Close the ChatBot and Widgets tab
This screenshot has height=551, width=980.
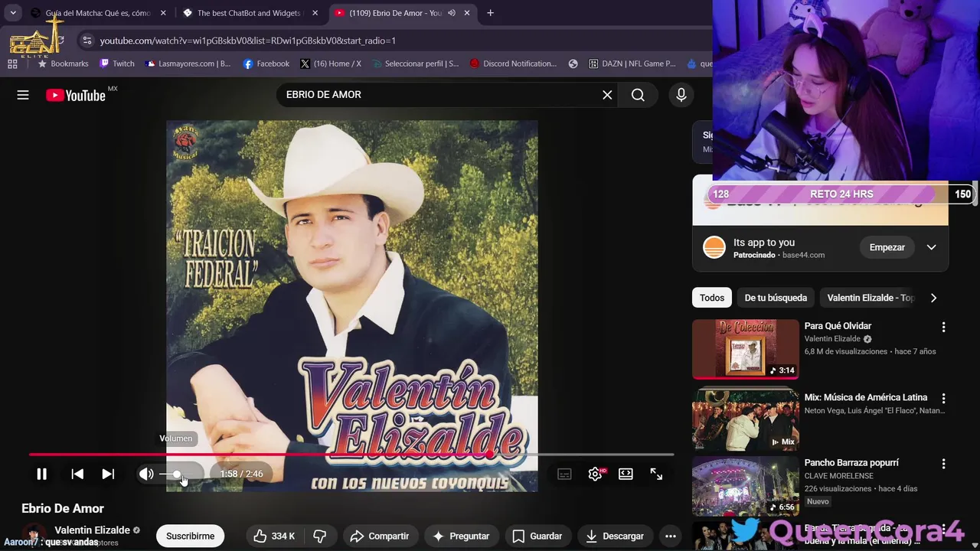coord(315,13)
